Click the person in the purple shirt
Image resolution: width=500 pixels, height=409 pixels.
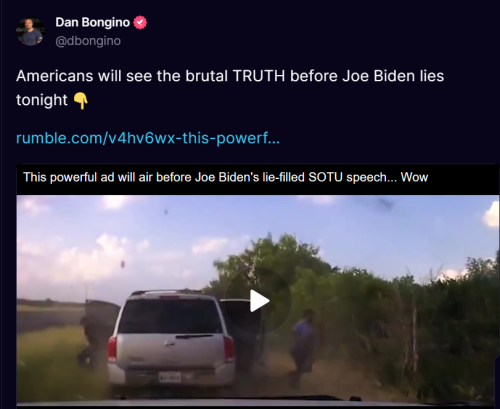tap(304, 347)
